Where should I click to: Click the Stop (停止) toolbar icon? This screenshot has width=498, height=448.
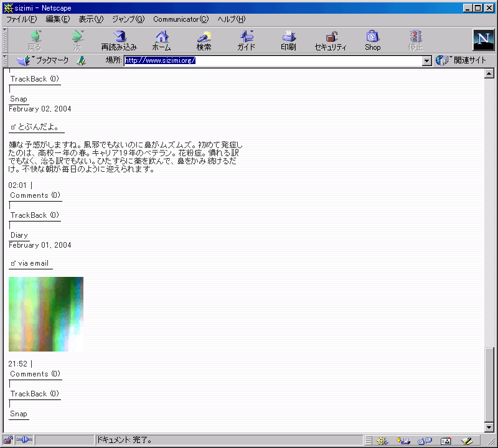pos(415,40)
